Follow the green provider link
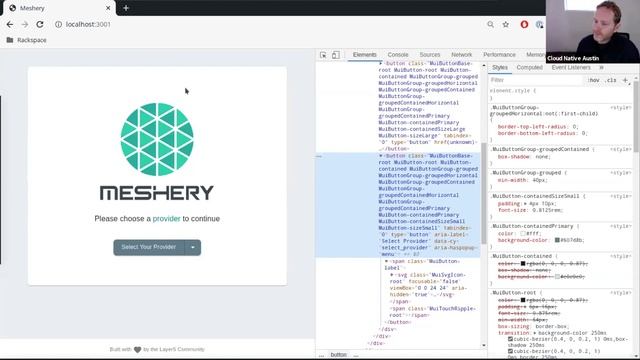 pos(167,219)
